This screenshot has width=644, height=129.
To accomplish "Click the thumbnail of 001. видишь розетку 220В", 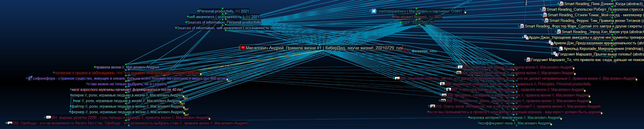I will coord(49,117).
